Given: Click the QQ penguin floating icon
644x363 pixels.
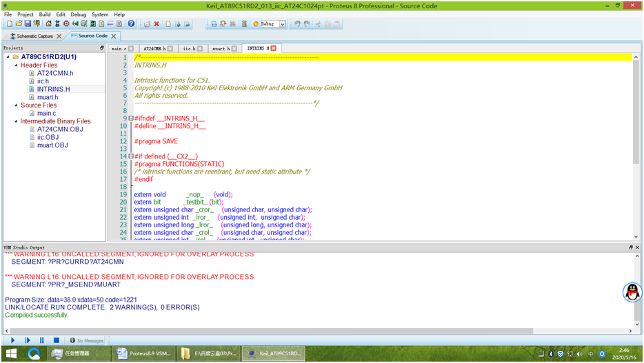Looking at the screenshot, I should point(632,293).
